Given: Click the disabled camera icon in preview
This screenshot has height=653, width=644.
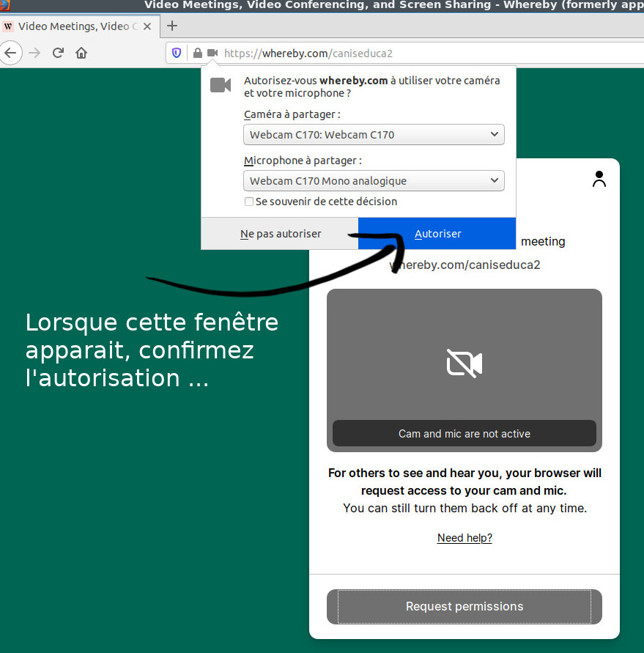Looking at the screenshot, I should [465, 364].
